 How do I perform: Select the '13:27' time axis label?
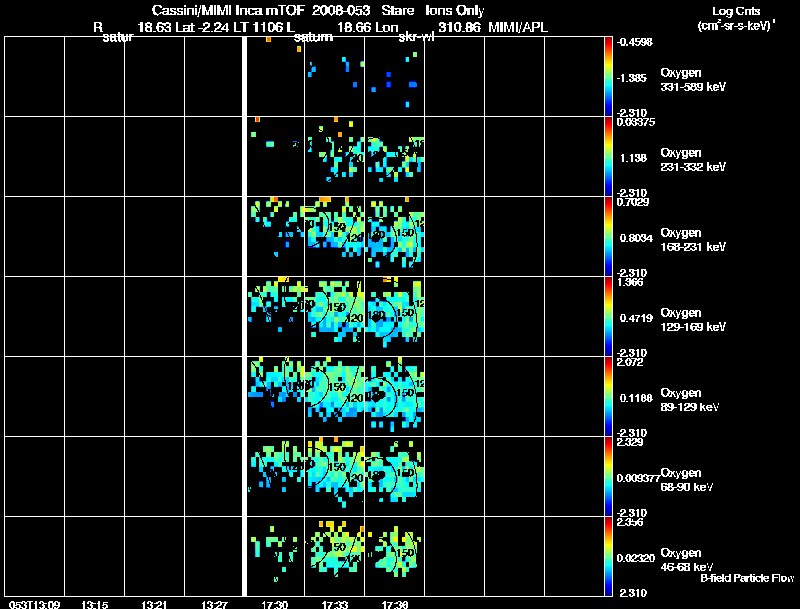[x=214, y=604]
